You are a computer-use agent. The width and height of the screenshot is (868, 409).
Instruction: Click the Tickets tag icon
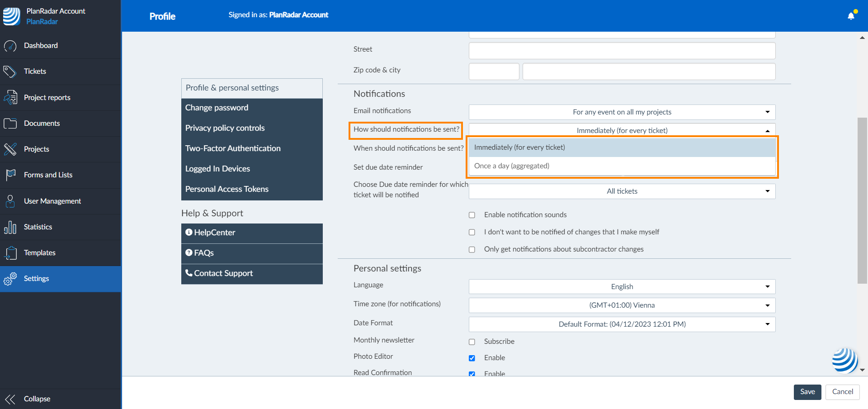point(10,71)
